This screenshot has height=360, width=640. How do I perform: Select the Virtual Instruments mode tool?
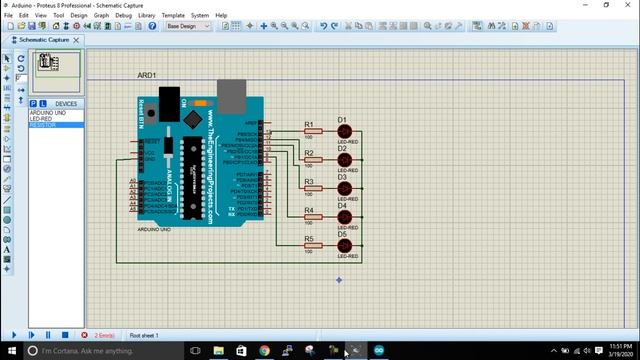7,189
